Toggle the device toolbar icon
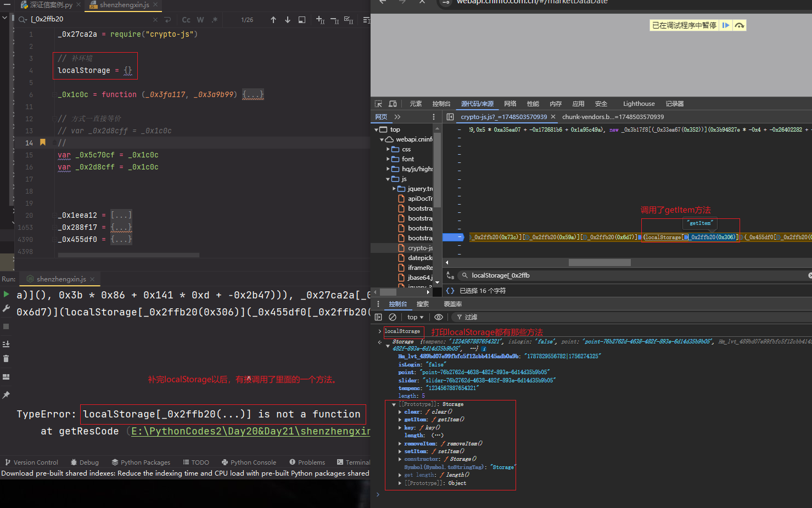Image resolution: width=812 pixels, height=508 pixels. click(393, 104)
